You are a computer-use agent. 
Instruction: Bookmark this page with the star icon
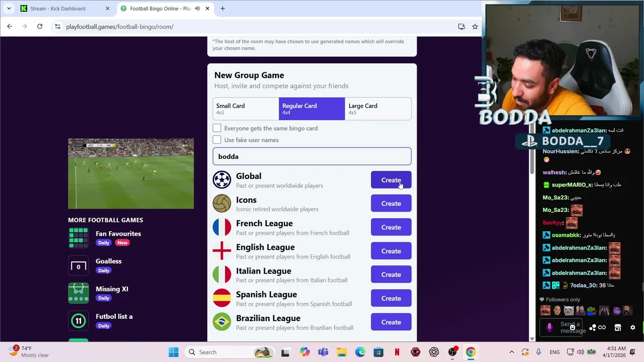coord(475,27)
